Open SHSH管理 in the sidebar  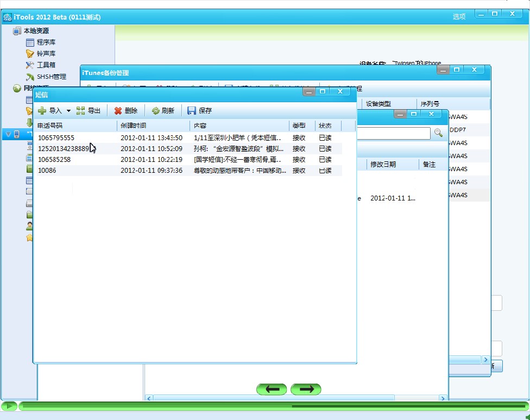pos(51,77)
